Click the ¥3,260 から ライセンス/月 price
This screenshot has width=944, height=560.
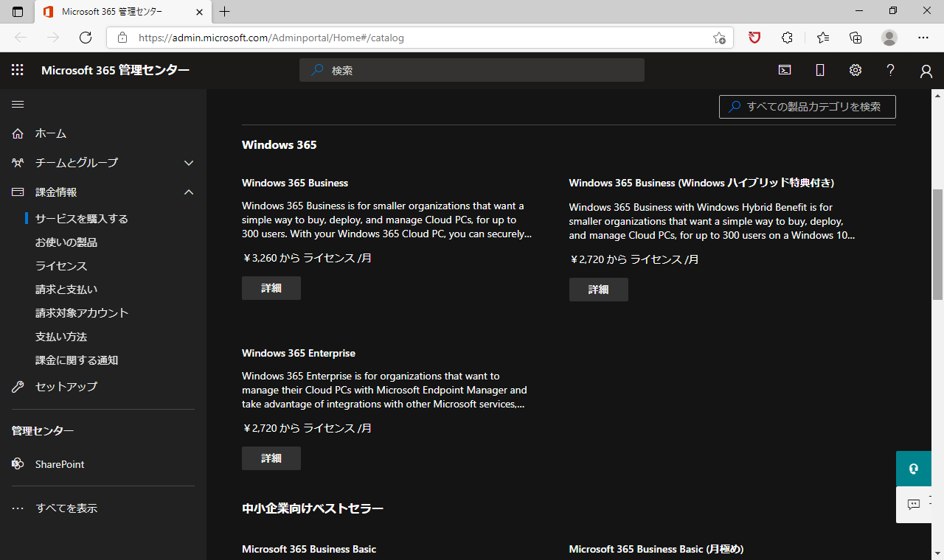(x=306, y=259)
